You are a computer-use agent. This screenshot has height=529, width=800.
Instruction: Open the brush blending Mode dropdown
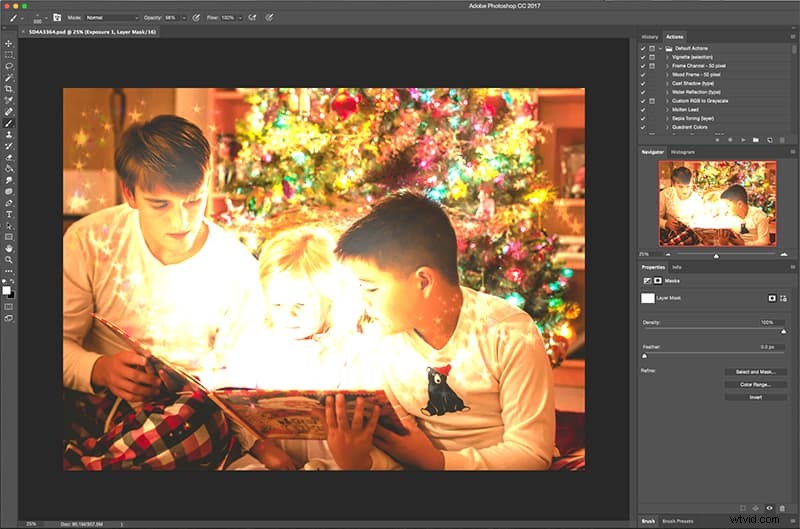112,17
